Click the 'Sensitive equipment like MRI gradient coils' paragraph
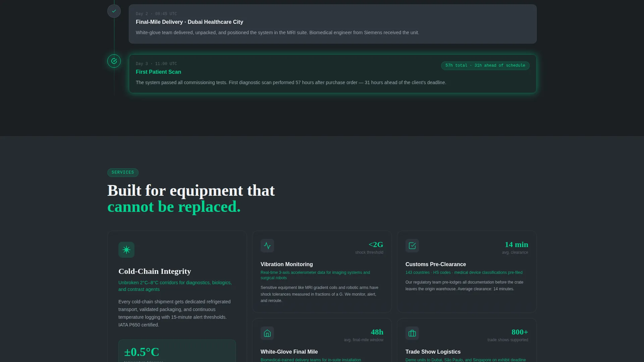644x362 pixels. coord(319,294)
